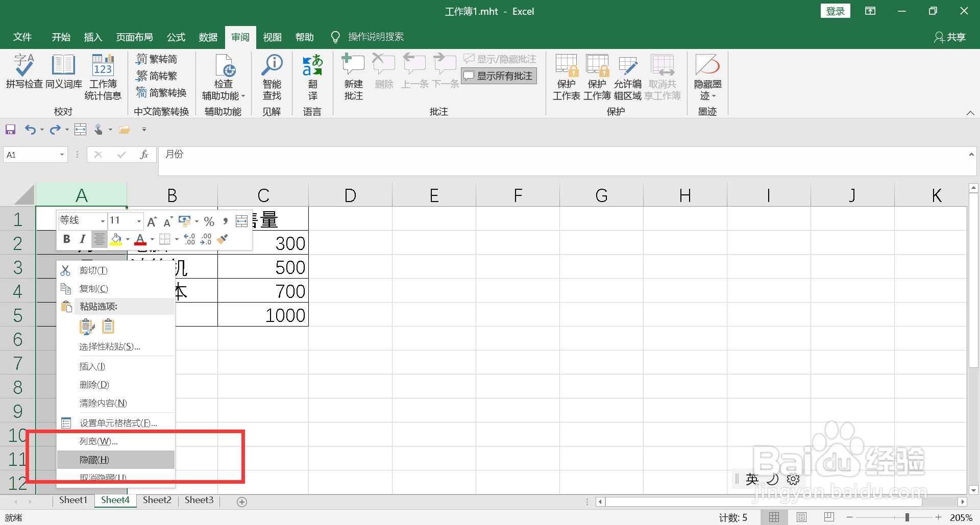Toggle Bold in the mini toolbar
This screenshot has width=980, height=525.
[66, 239]
